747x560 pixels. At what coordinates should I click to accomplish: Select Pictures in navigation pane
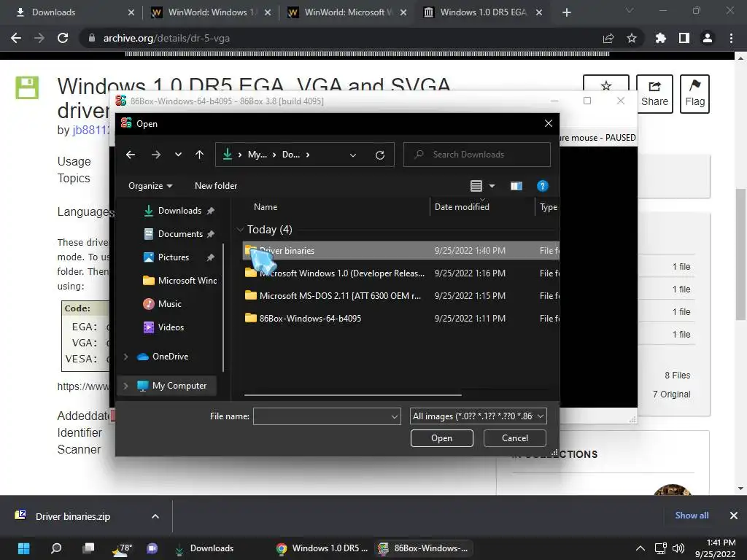(x=174, y=257)
